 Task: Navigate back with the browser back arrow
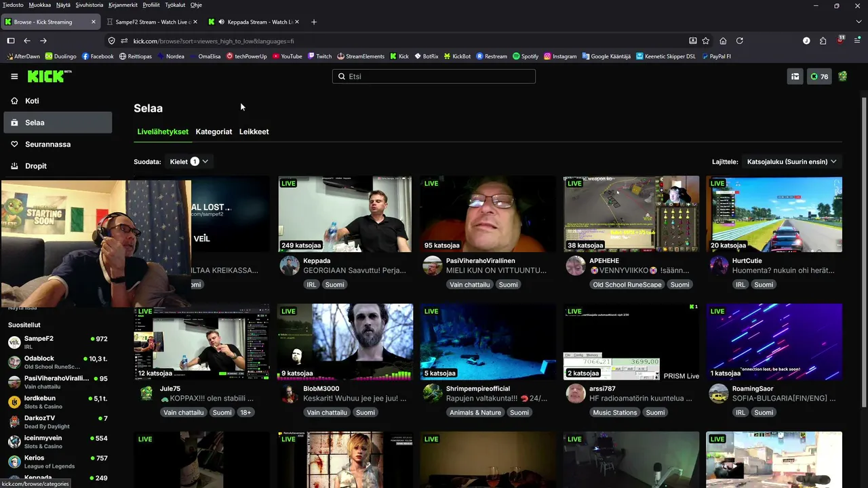pyautogui.click(x=27, y=41)
